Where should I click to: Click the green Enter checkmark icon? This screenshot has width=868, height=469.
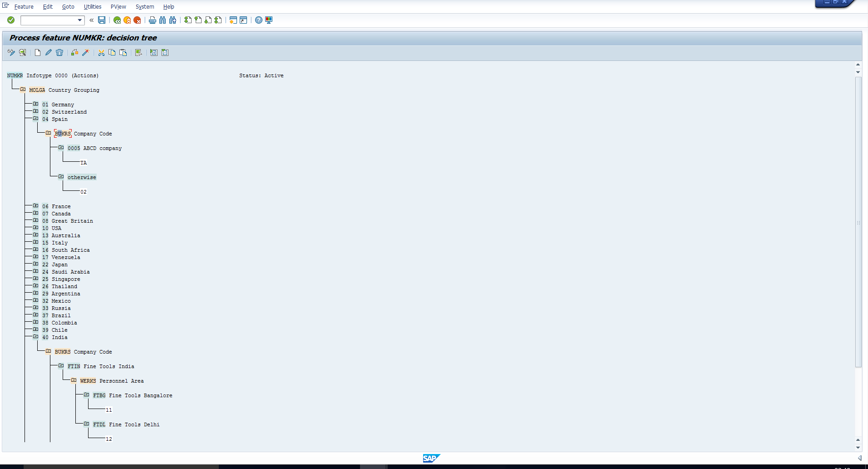pos(11,20)
